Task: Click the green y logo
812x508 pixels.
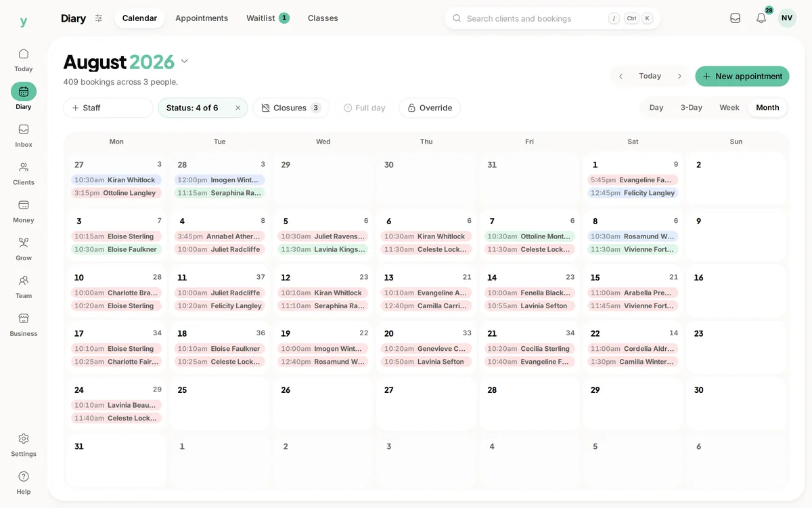Action: pos(24,22)
